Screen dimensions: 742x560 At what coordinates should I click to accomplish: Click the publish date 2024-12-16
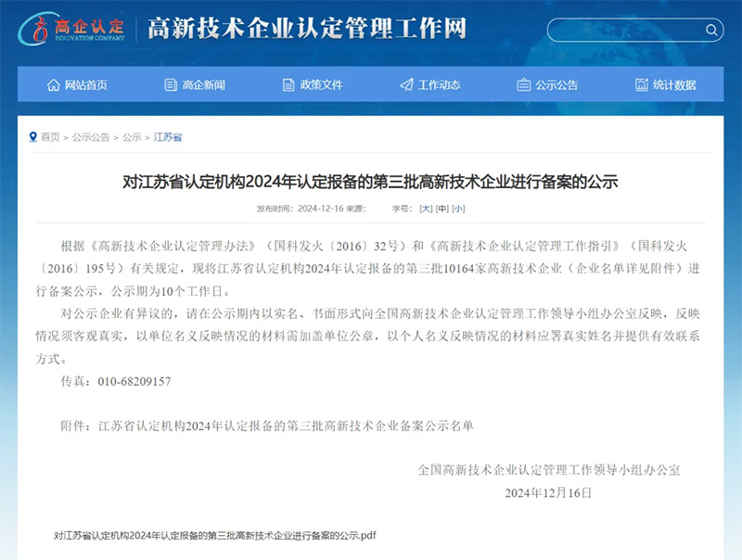[321, 209]
